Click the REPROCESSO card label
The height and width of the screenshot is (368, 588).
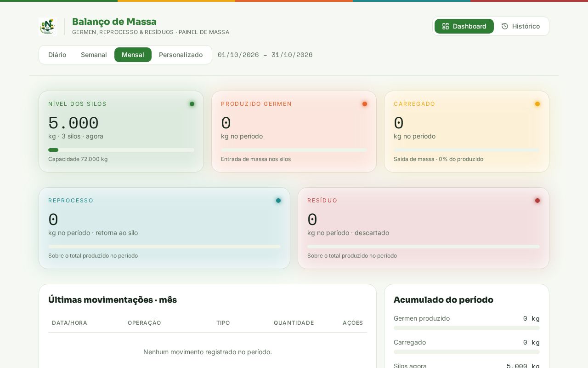[71, 201]
